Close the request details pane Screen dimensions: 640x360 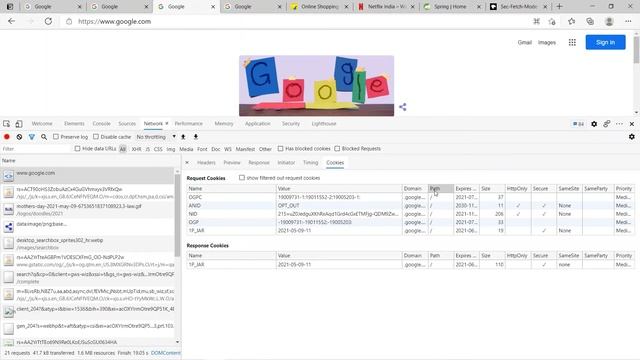click(187, 162)
